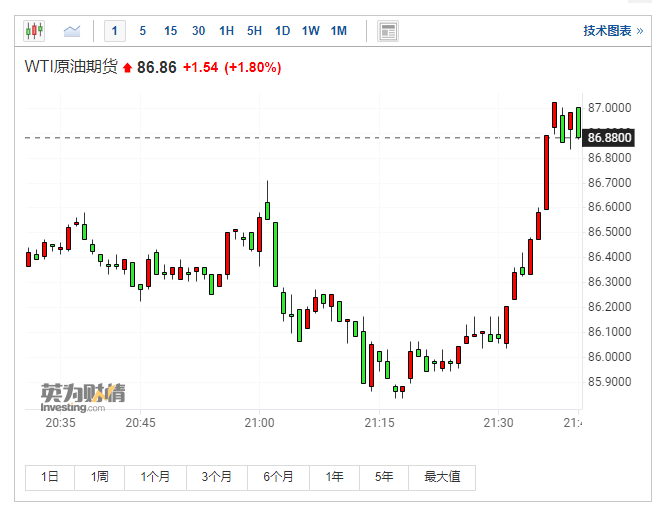Select the 5 minute interval
Viewport: 655px width, 512px height.
142,31
